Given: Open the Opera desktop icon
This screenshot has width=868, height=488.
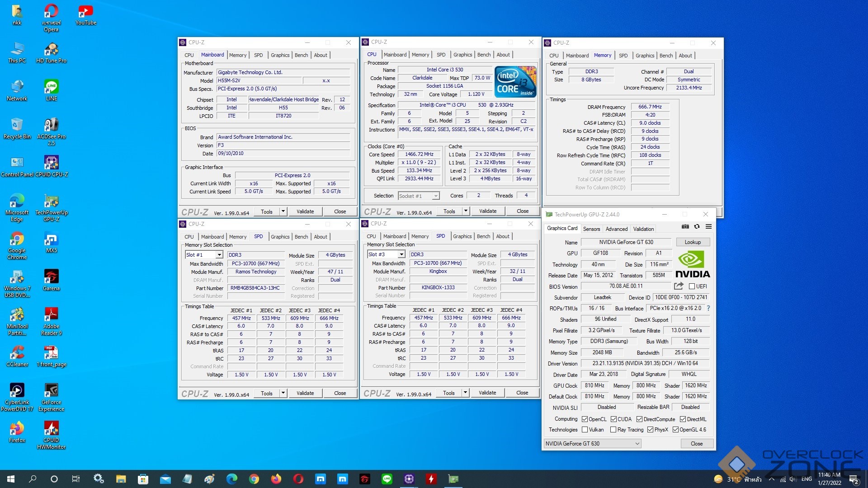Looking at the screenshot, I should 51,18.
